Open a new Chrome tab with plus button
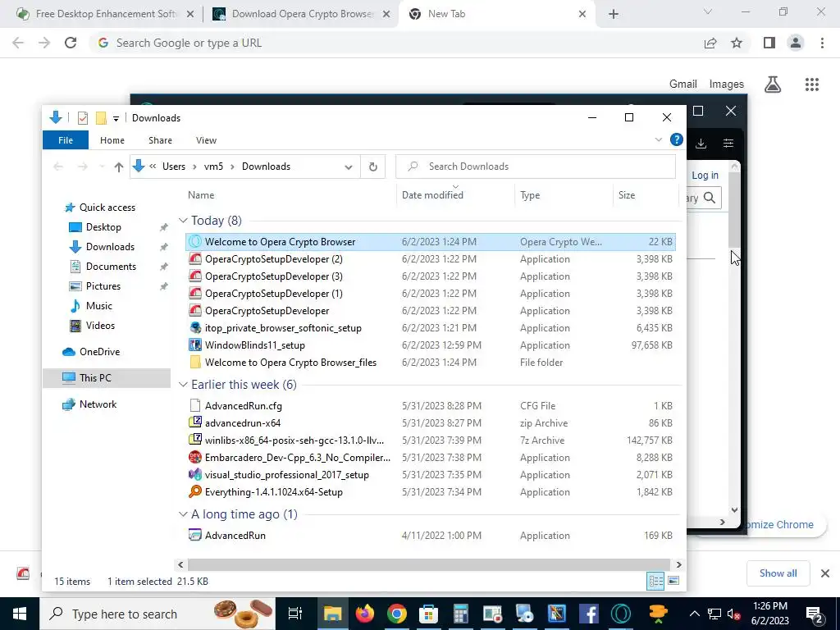This screenshot has width=840, height=630. (x=614, y=15)
